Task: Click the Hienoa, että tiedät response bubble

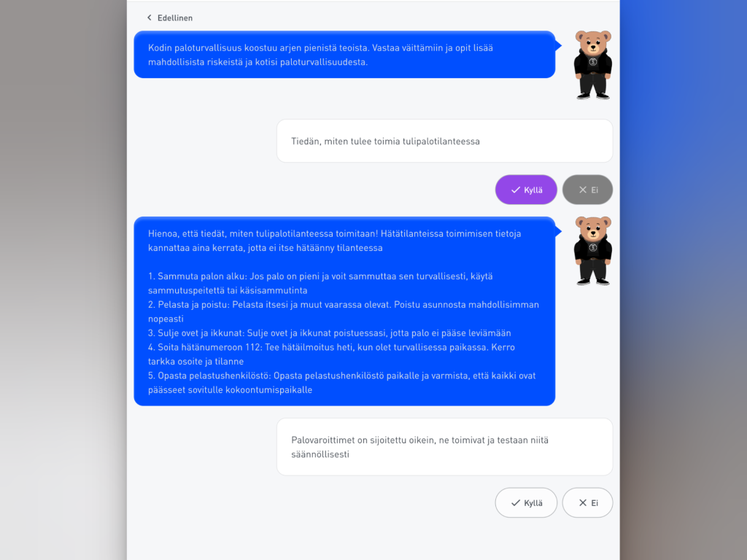Action: click(x=344, y=311)
